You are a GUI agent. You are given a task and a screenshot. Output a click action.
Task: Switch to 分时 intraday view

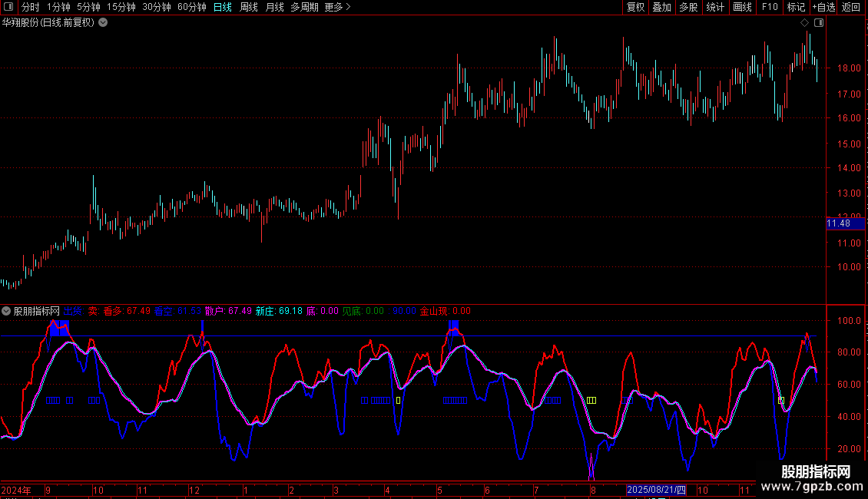(31, 7)
